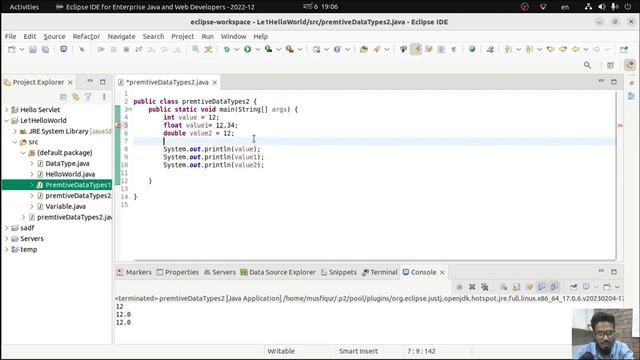Click the Project Explorer filter icon
The height and width of the screenshot is (360, 640).
(x=88, y=97)
